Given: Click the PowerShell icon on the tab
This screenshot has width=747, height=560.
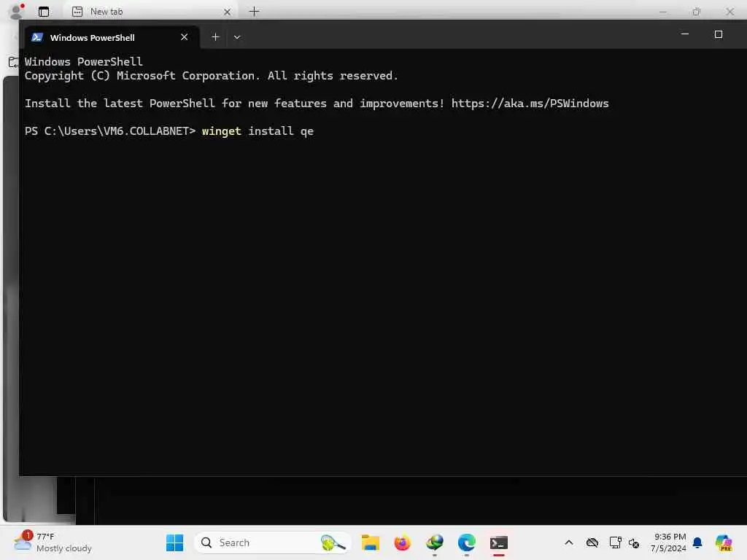Looking at the screenshot, I should 37,37.
